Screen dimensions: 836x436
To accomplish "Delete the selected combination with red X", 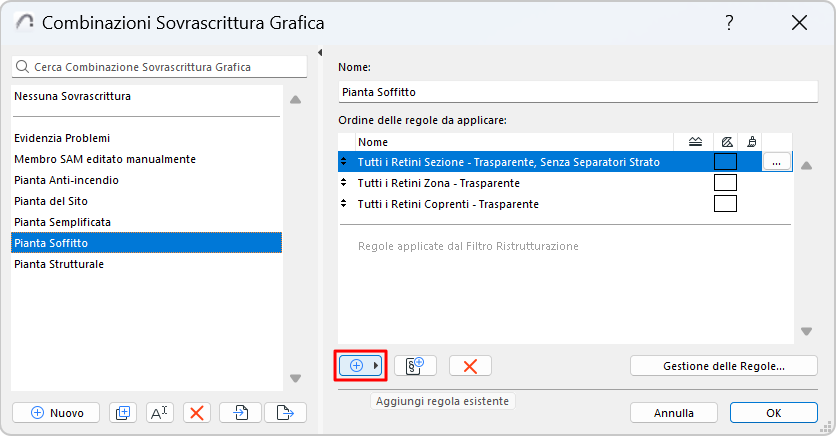I will coord(197,412).
